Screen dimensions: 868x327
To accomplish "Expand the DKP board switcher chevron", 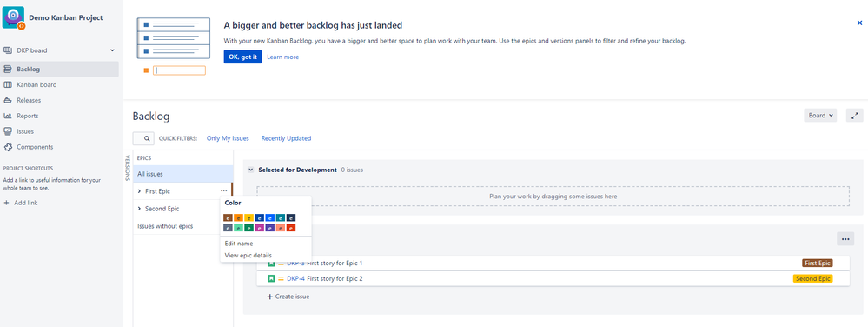I will tap(112, 50).
